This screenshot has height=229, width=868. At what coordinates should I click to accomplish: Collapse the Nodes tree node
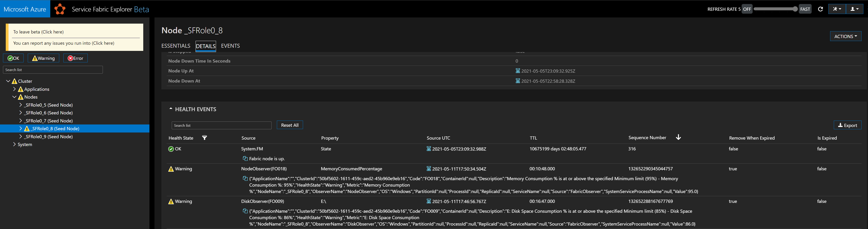14,97
